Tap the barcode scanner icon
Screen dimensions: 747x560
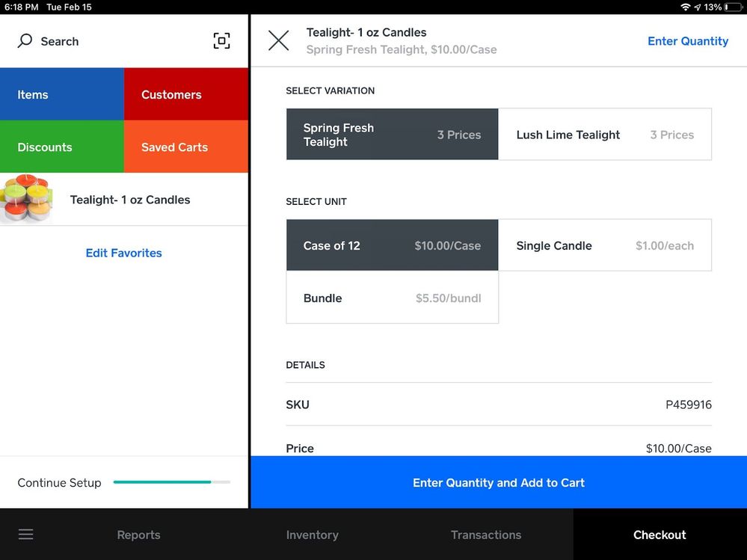221,41
